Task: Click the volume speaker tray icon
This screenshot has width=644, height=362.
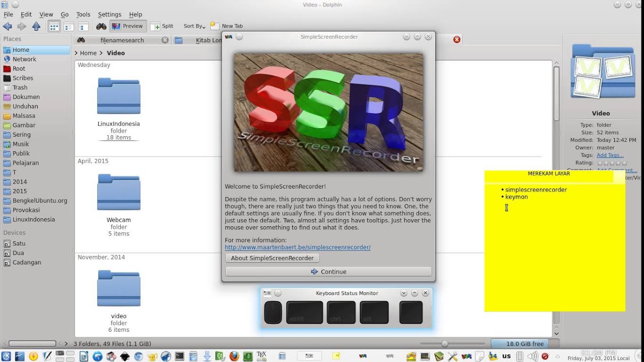Action: point(532,356)
